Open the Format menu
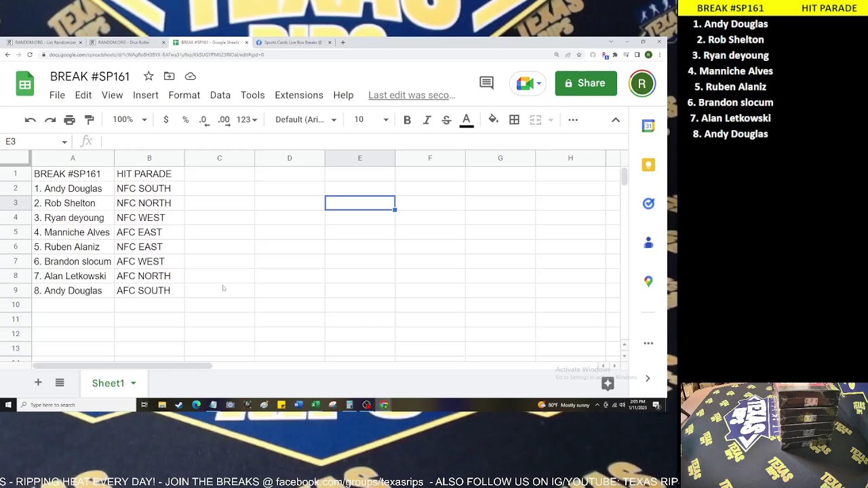 (184, 95)
